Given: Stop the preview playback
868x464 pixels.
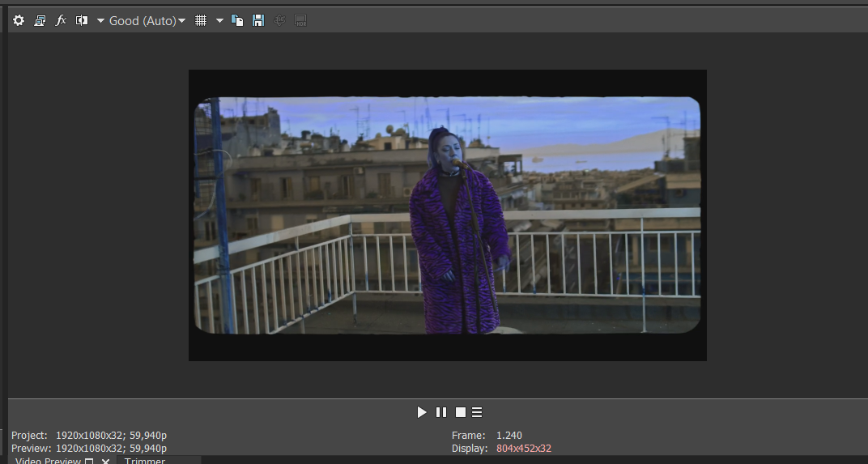Looking at the screenshot, I should pos(460,412).
